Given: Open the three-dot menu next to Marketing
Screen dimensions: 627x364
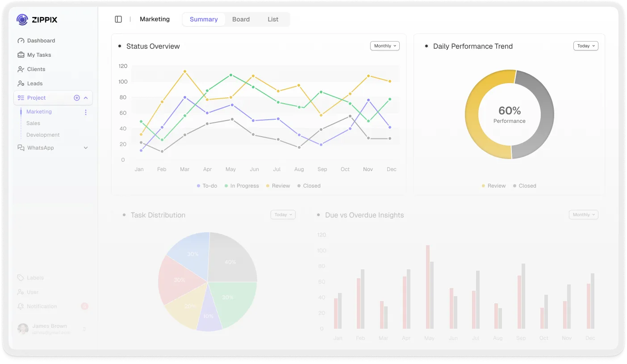Looking at the screenshot, I should pos(85,112).
